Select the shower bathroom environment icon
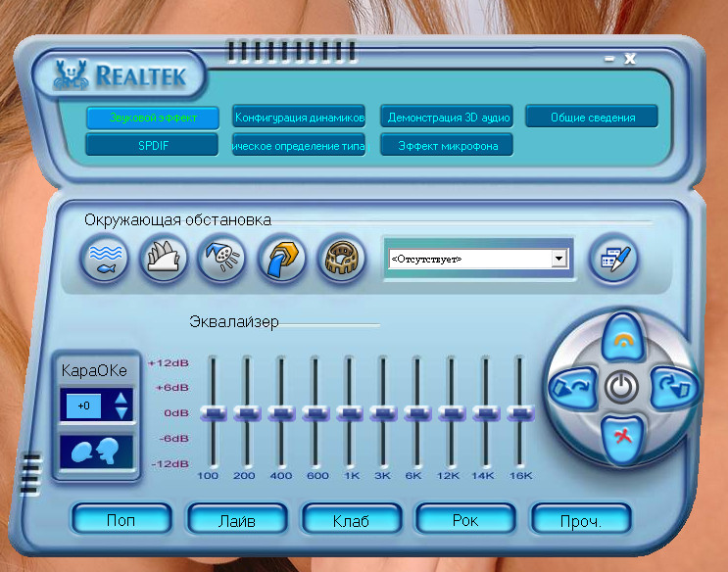This screenshot has width=728, height=572. [x=222, y=259]
